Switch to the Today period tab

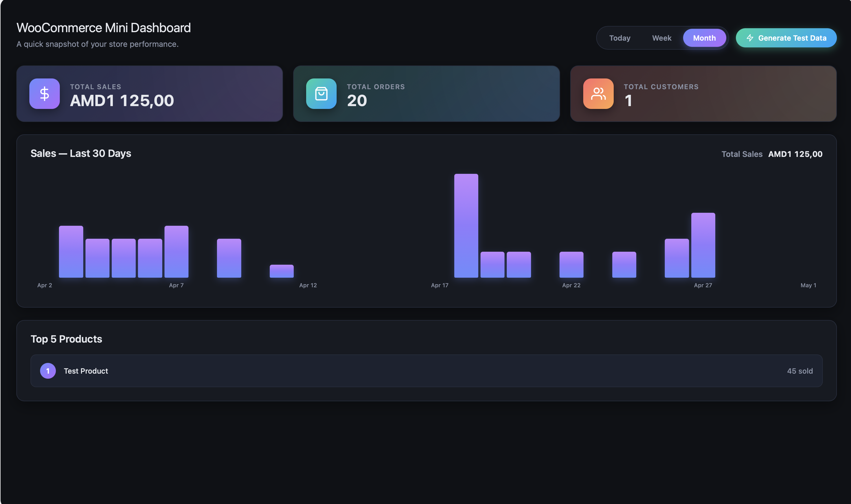click(x=619, y=38)
